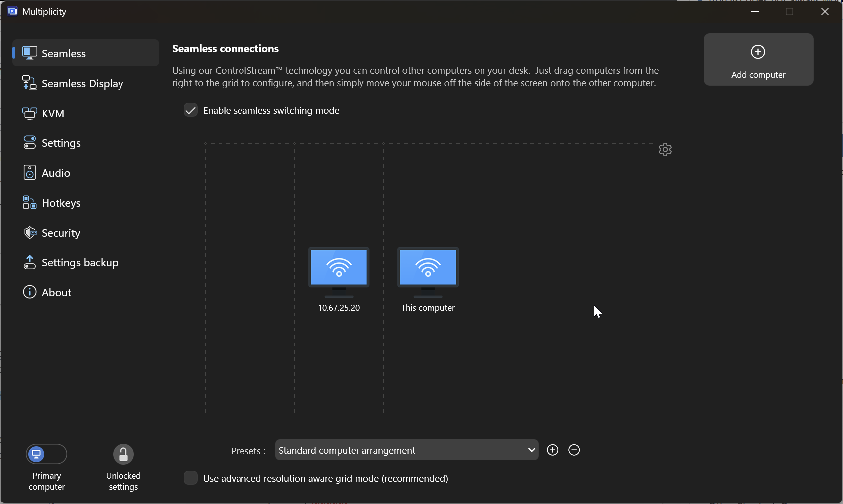Click the Multiplicity app icon in title bar
843x504 pixels.
pos(12,11)
